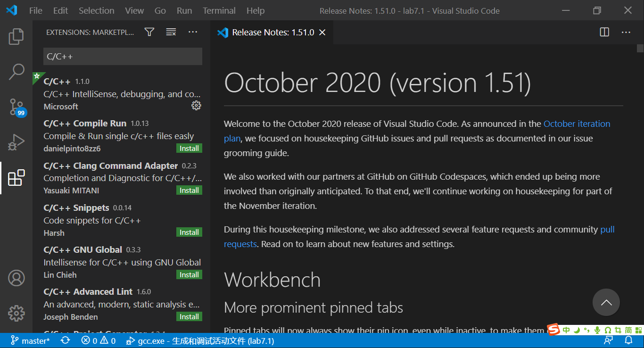Select the Microsoft C/C++ 1.1.0 extension entry
The image size is (644, 348).
click(122, 93)
